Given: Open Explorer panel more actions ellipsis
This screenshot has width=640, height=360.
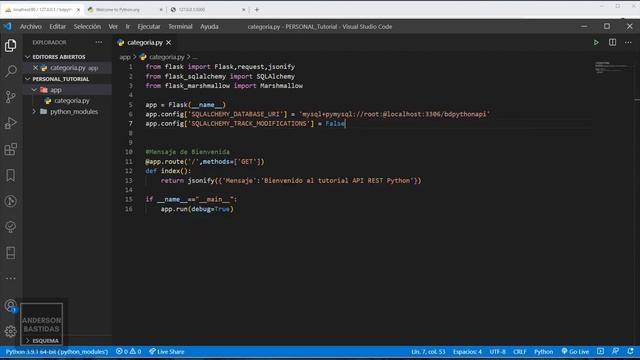Looking at the screenshot, I should click(99, 42).
